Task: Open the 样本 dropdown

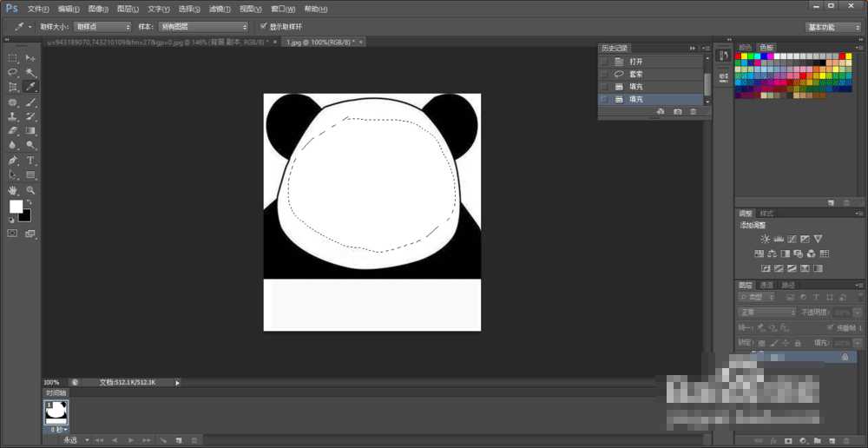Action: [x=203, y=27]
